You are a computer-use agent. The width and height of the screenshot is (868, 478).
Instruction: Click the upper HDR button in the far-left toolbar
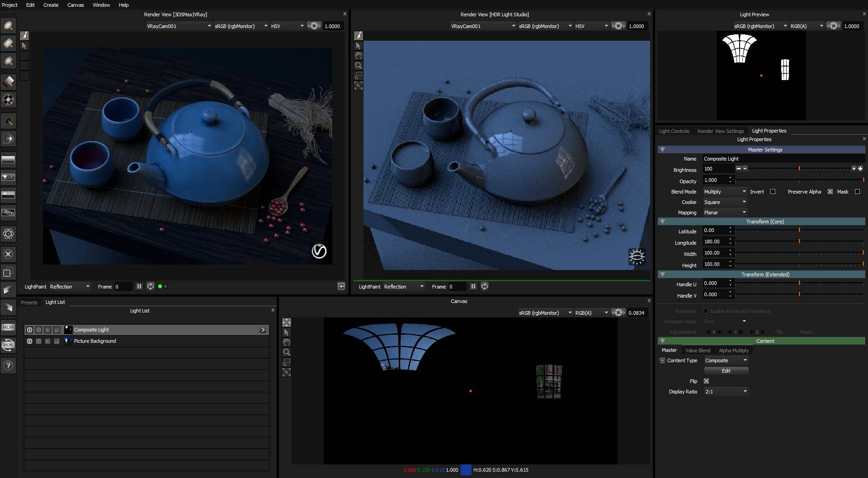click(8, 327)
